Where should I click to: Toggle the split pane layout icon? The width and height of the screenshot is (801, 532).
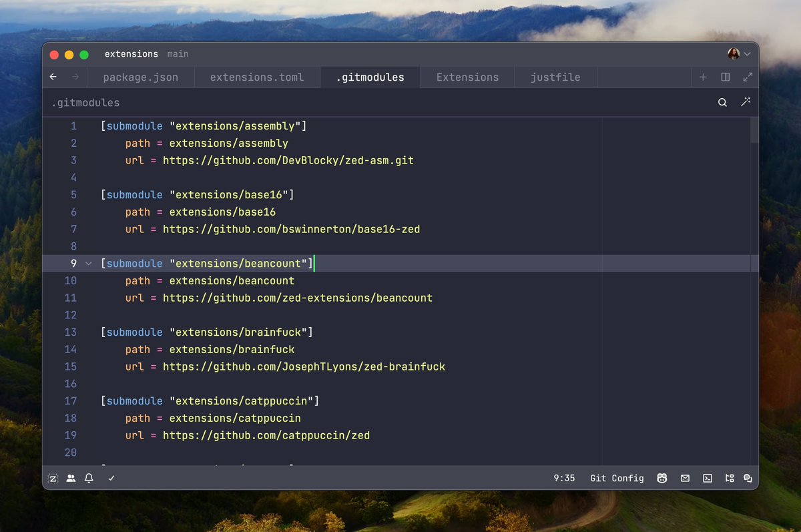coord(725,77)
